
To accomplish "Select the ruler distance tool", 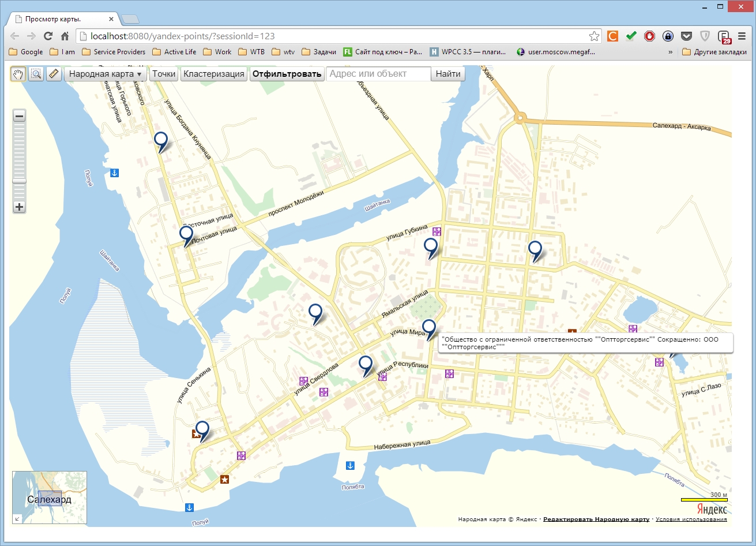I will click(54, 74).
